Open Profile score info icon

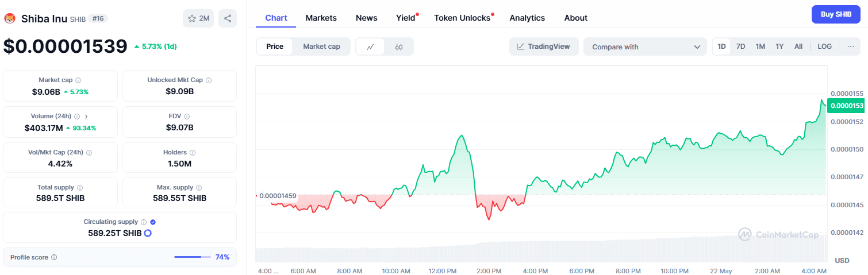[54, 257]
